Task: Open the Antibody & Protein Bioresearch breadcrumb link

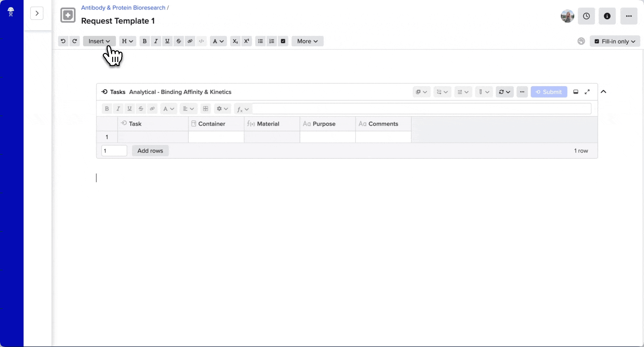Action: [123, 8]
